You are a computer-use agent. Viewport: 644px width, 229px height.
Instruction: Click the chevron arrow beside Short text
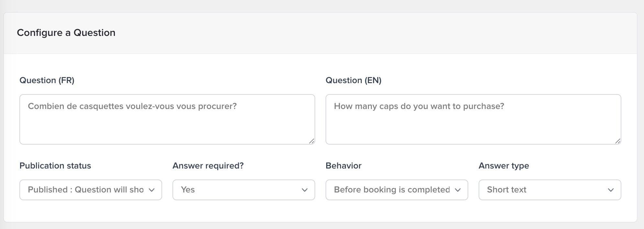tap(611, 190)
